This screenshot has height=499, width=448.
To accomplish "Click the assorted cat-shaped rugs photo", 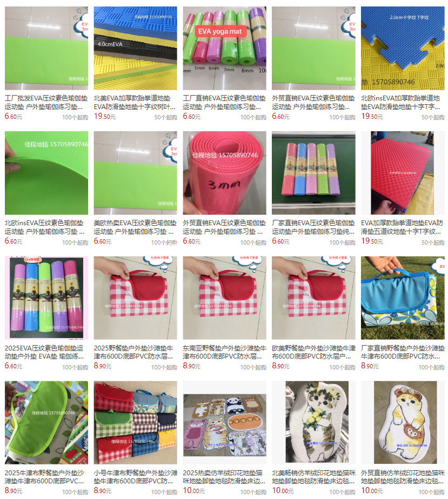I will pyautogui.click(x=224, y=422).
